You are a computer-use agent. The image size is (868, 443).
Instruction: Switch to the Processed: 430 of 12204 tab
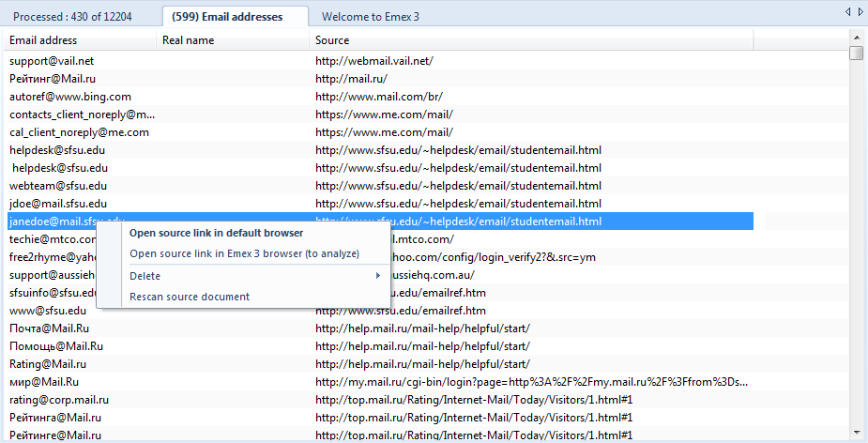coord(80,17)
